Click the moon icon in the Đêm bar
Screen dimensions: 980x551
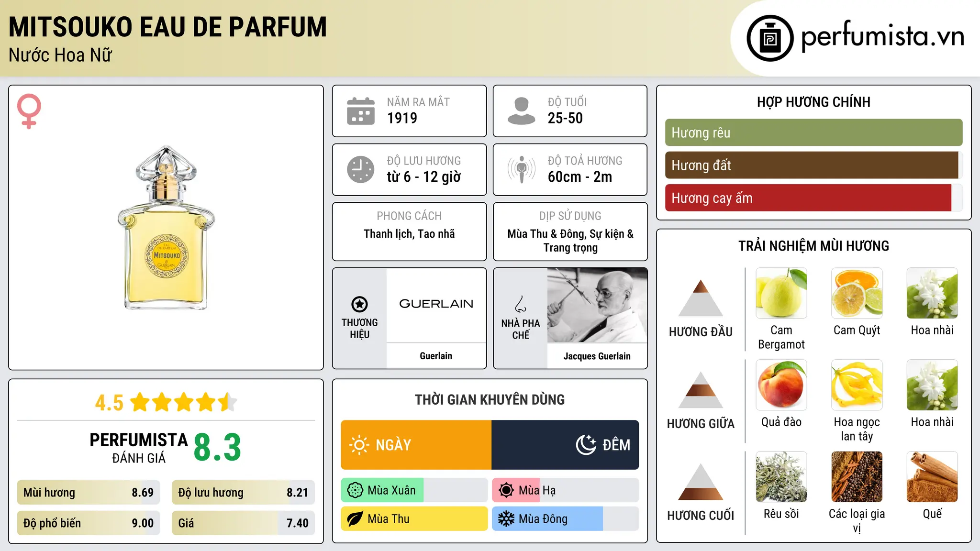tap(586, 445)
